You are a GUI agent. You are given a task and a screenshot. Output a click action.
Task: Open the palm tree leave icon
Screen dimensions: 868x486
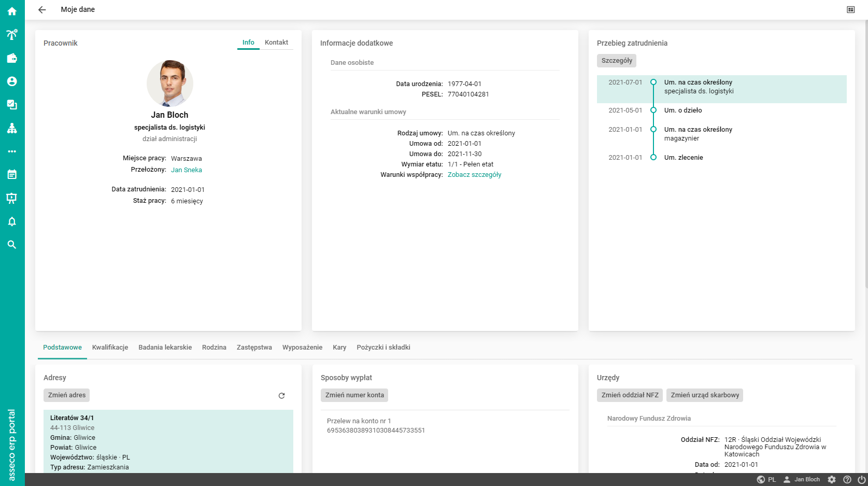12,34
